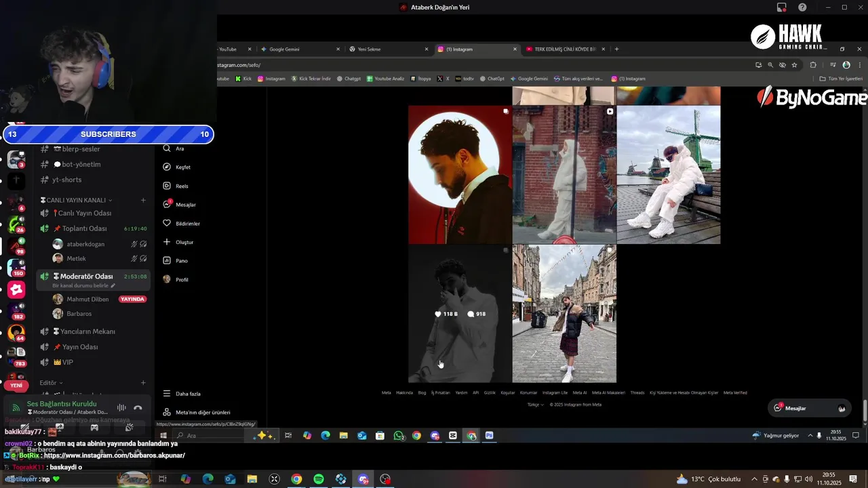The height and width of the screenshot is (488, 868).
Task: Open the Discord server with 150 badge
Action: click(x=16, y=268)
